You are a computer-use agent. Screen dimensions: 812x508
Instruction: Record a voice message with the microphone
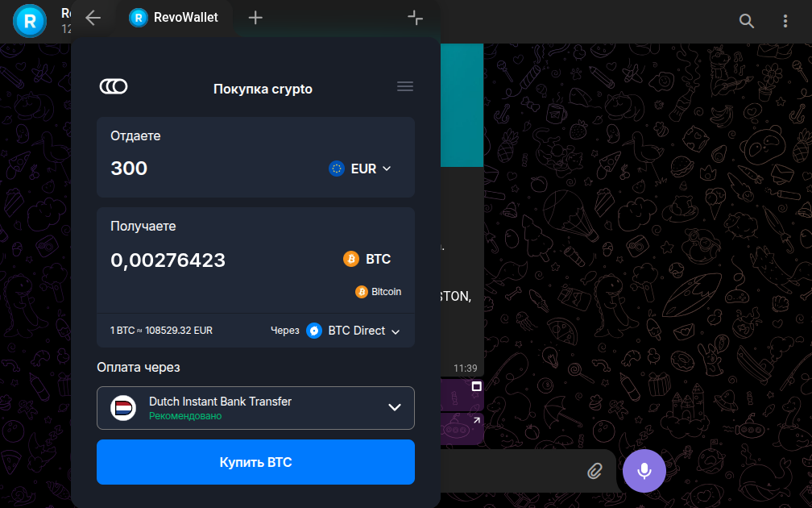(x=644, y=470)
